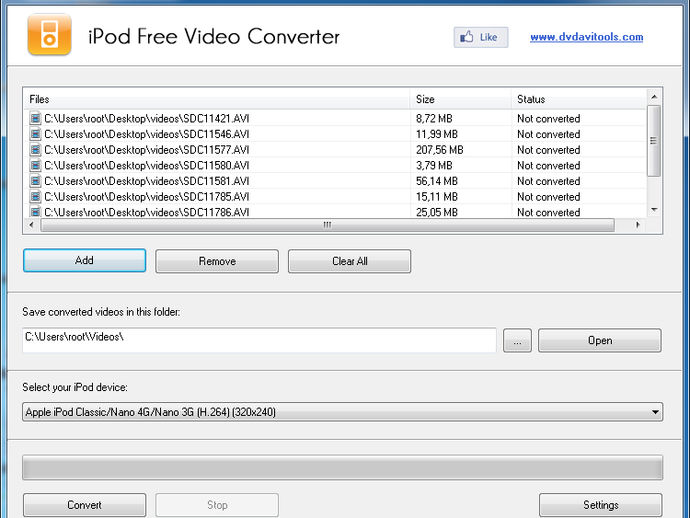The height and width of the screenshot is (518, 690).
Task: Click the file icon for SDC11581.AVI
Action: pos(35,181)
